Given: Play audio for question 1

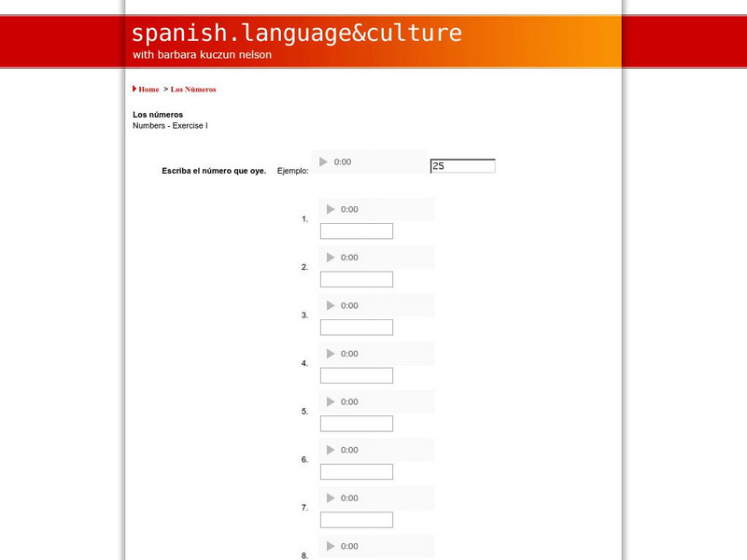Looking at the screenshot, I should 331,210.
